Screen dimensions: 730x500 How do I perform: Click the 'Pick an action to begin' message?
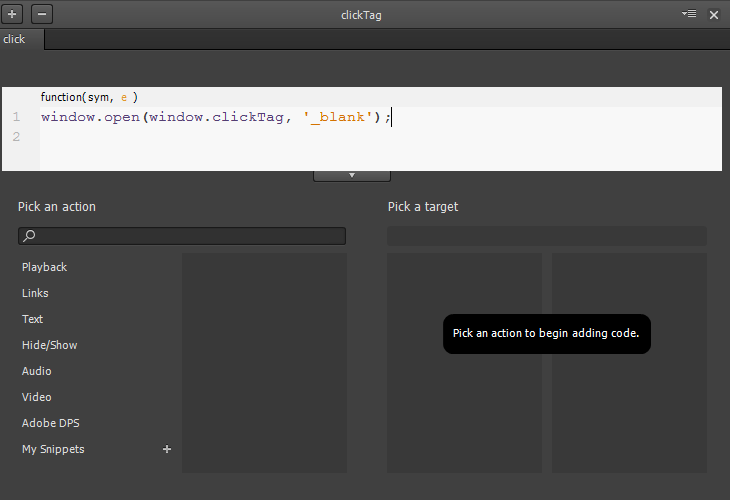547,334
